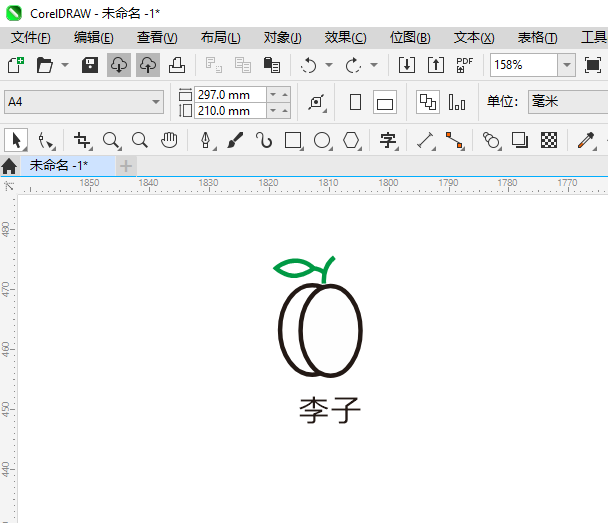The image size is (608, 523).
Task: Click the cloud download icon
Action: pyautogui.click(x=119, y=65)
